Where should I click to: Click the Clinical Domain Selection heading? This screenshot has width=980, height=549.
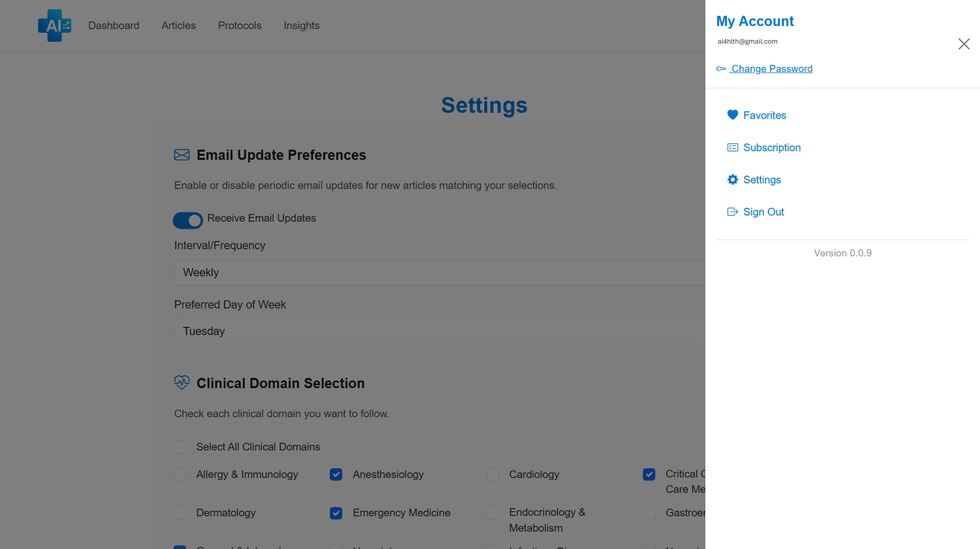tap(280, 383)
